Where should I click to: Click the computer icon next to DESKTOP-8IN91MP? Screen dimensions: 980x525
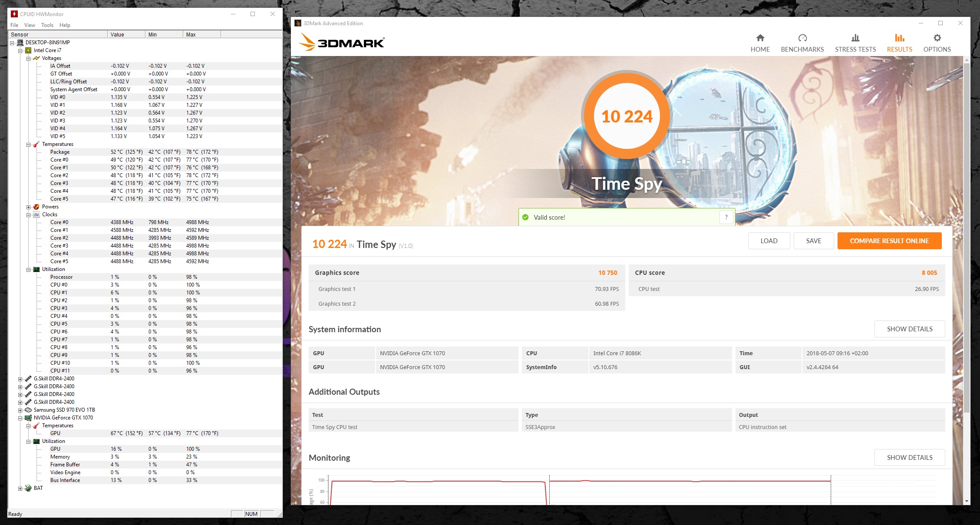point(20,43)
